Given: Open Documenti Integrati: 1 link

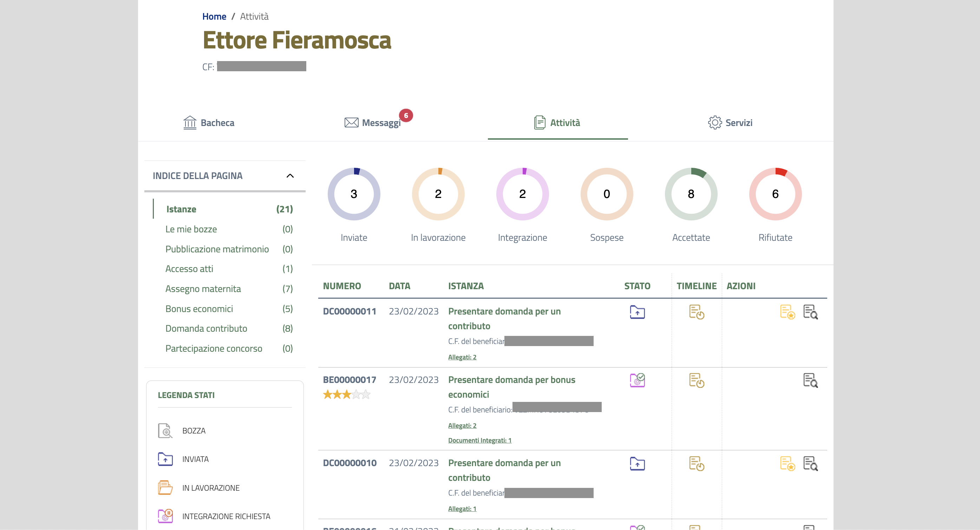Looking at the screenshot, I should 479,440.
